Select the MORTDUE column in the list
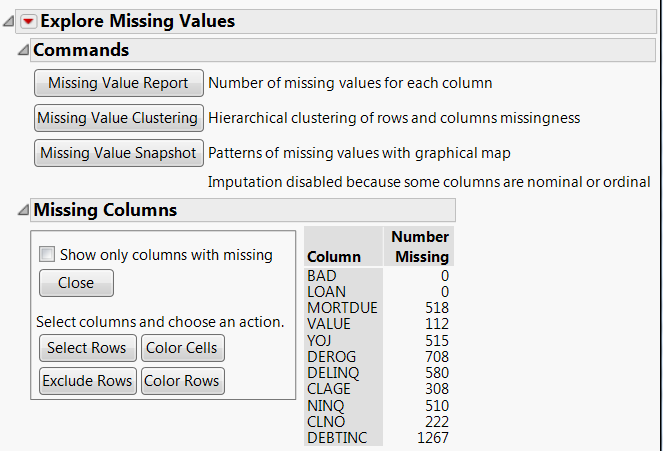Screen dimensions: 663x451 (x=342, y=308)
